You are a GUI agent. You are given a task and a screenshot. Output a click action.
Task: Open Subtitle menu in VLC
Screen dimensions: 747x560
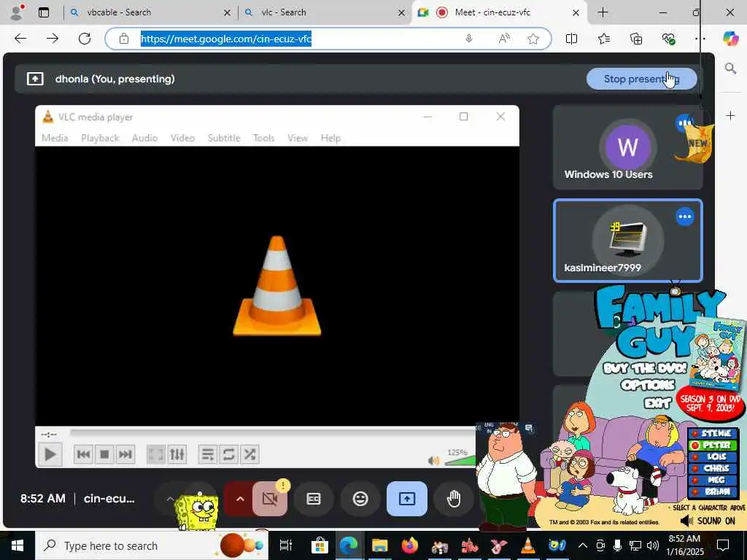coord(224,138)
